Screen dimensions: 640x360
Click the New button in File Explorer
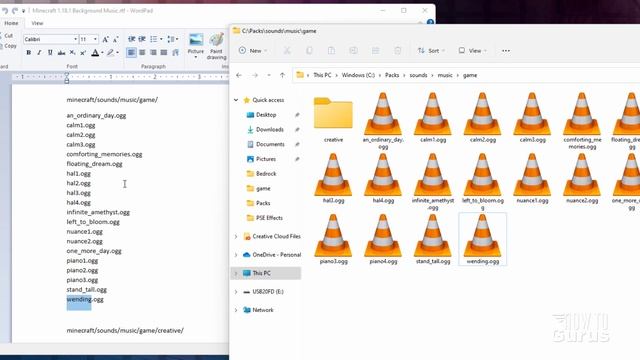pyautogui.click(x=253, y=51)
